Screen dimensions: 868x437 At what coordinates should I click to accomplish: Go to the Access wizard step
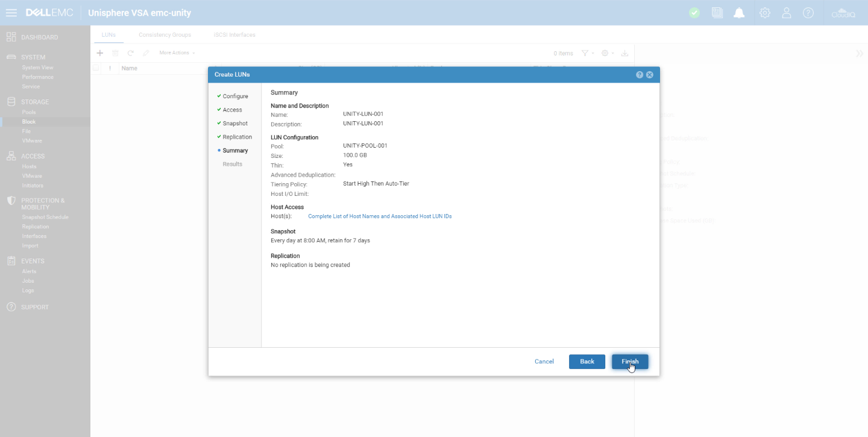(x=232, y=110)
